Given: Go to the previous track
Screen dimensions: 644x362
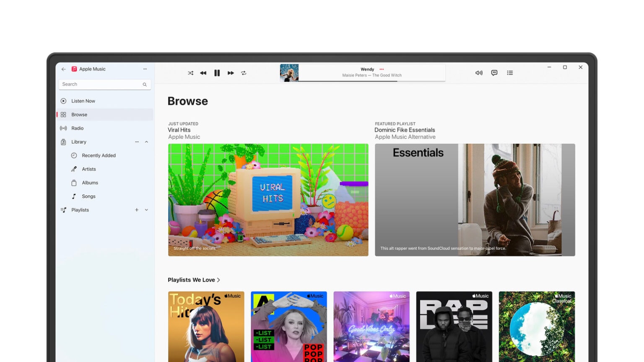Looking at the screenshot, I should (203, 73).
